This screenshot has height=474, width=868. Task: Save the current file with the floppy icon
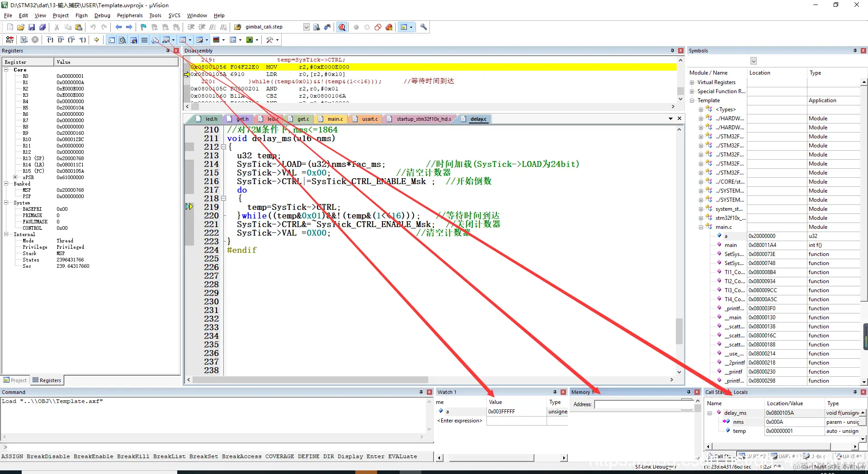coord(32,27)
